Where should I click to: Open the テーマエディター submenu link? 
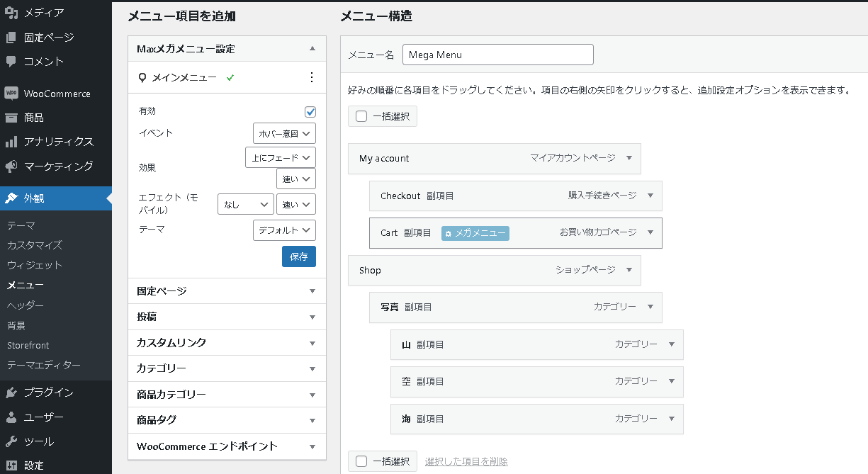44,365
